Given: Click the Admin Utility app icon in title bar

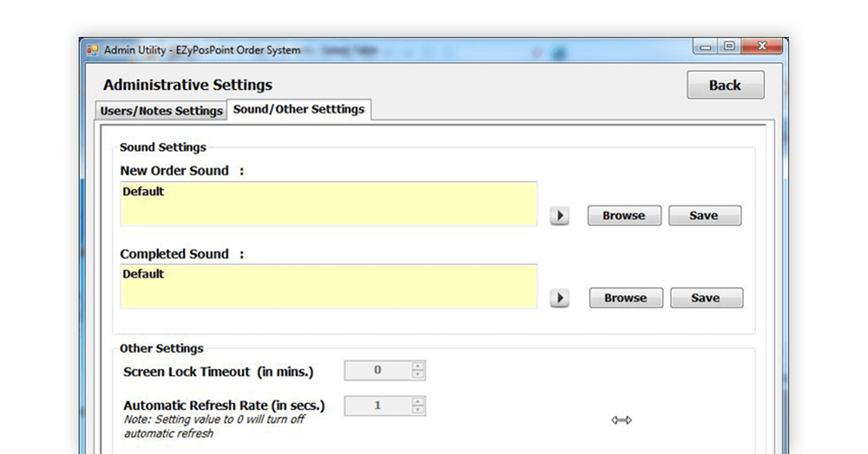Looking at the screenshot, I should coord(93,50).
